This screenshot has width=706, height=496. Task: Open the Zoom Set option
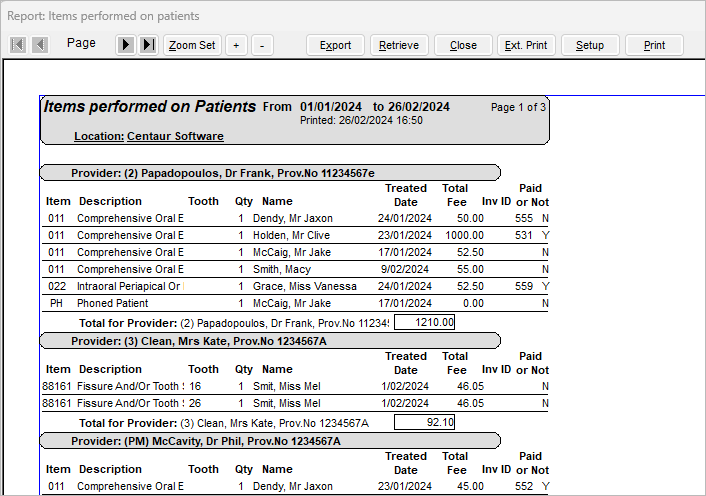pyautogui.click(x=192, y=45)
